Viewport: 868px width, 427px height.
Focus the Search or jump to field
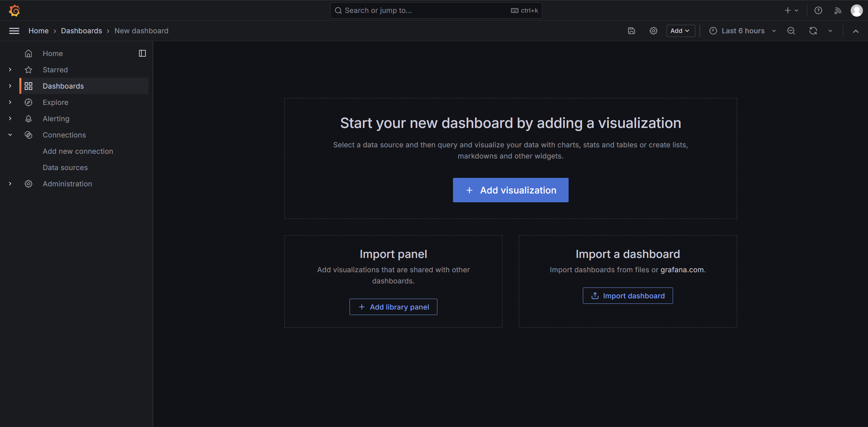pos(436,11)
